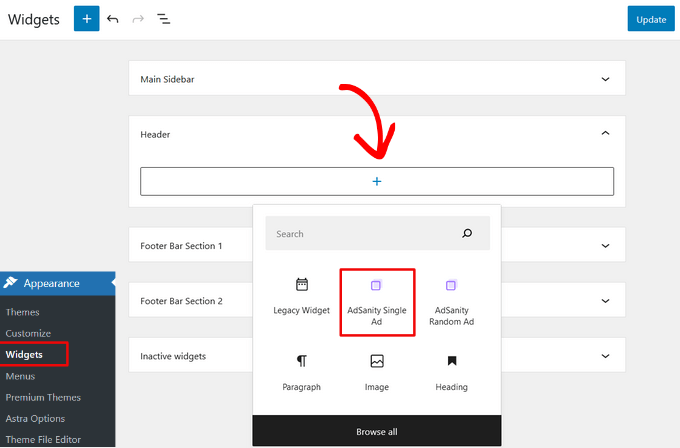Insert an Image block
680x448 pixels.
[376, 372]
